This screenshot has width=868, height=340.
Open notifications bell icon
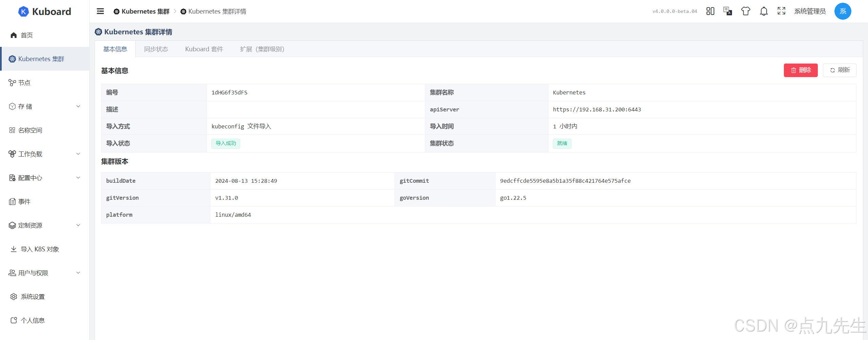[764, 11]
